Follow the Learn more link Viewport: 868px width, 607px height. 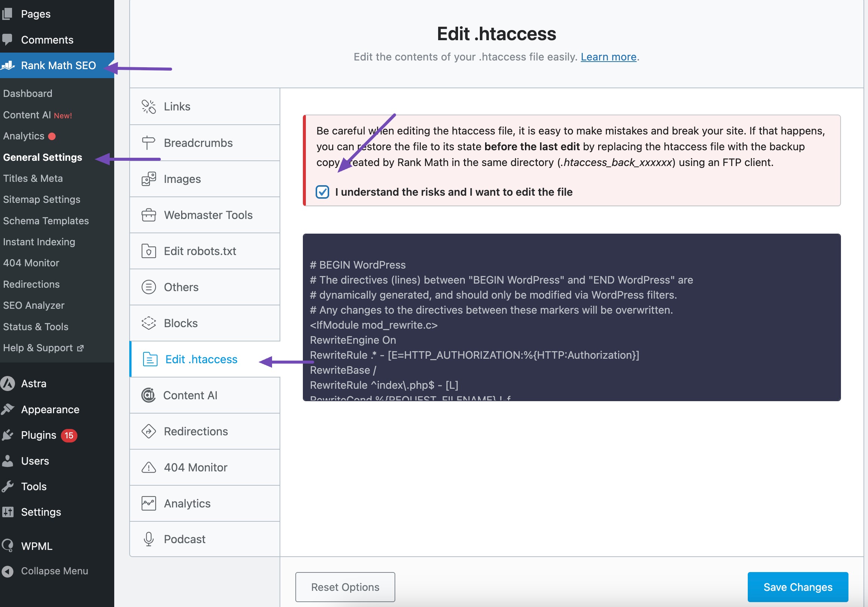(608, 57)
